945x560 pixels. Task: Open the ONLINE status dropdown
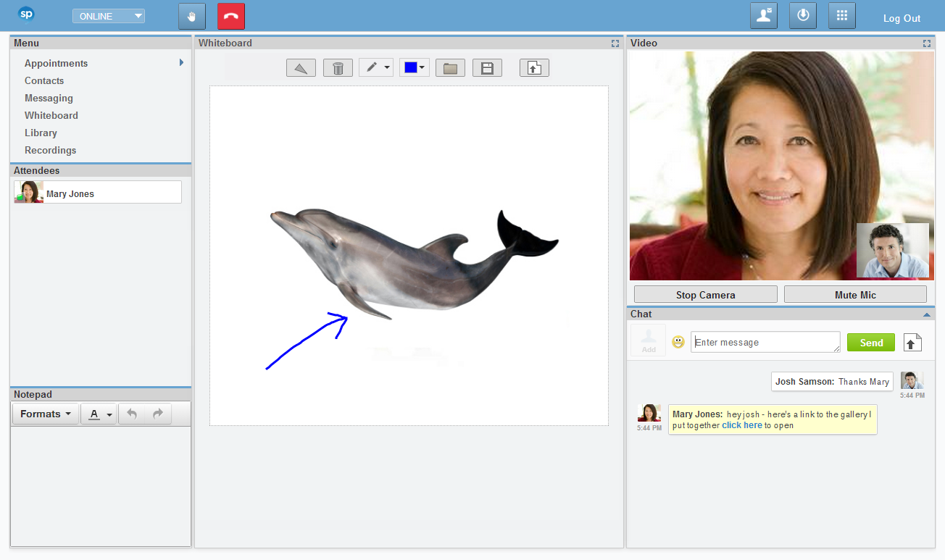coord(109,16)
